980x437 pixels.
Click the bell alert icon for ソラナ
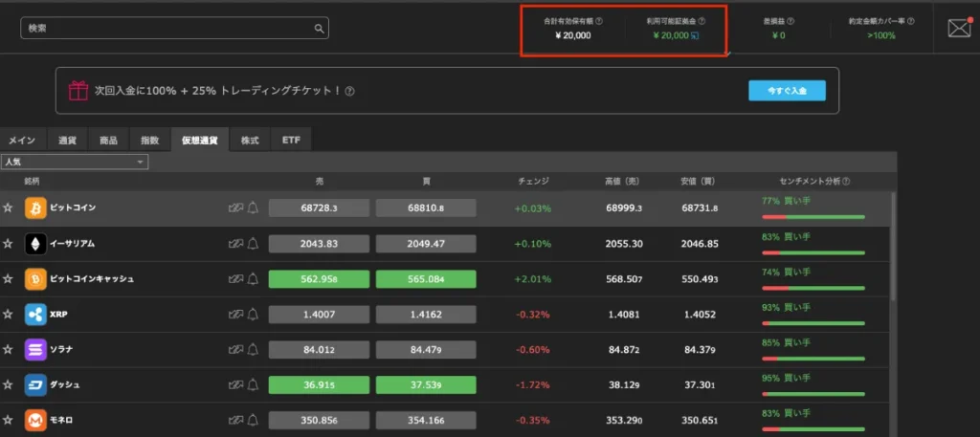254,350
